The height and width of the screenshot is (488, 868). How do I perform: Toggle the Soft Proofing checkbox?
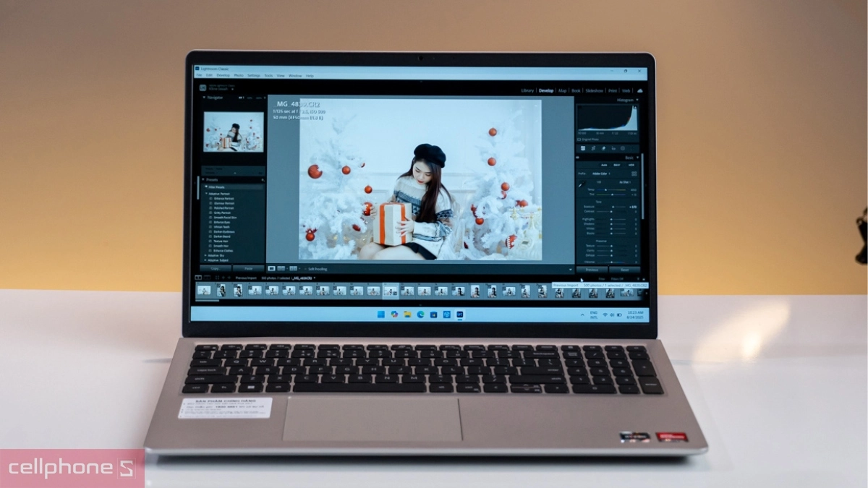coord(305,268)
